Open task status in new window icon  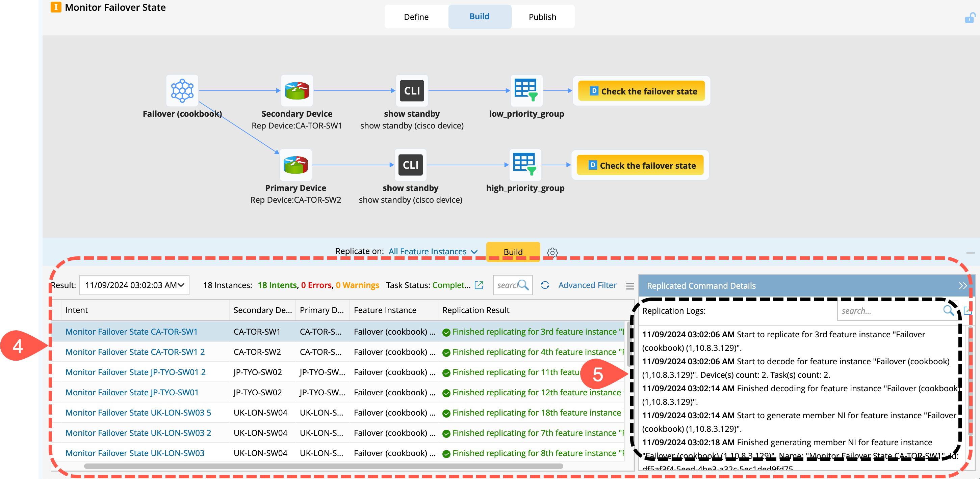[479, 285]
